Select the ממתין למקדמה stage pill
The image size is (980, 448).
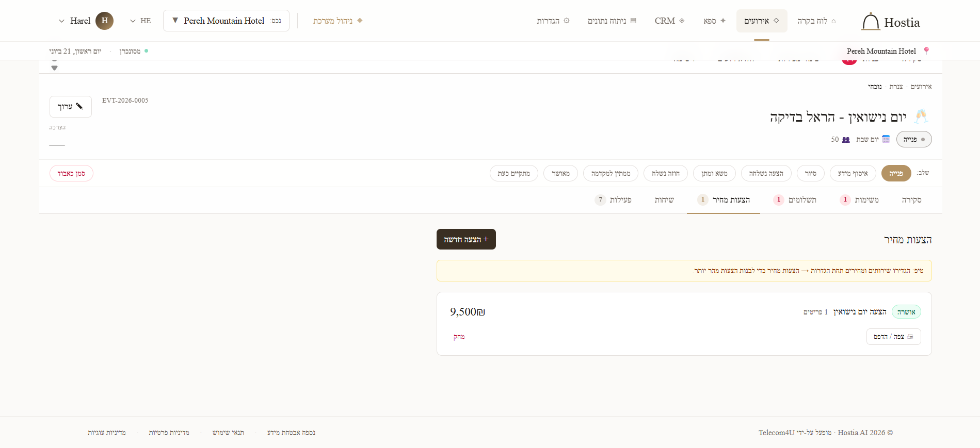click(x=611, y=173)
